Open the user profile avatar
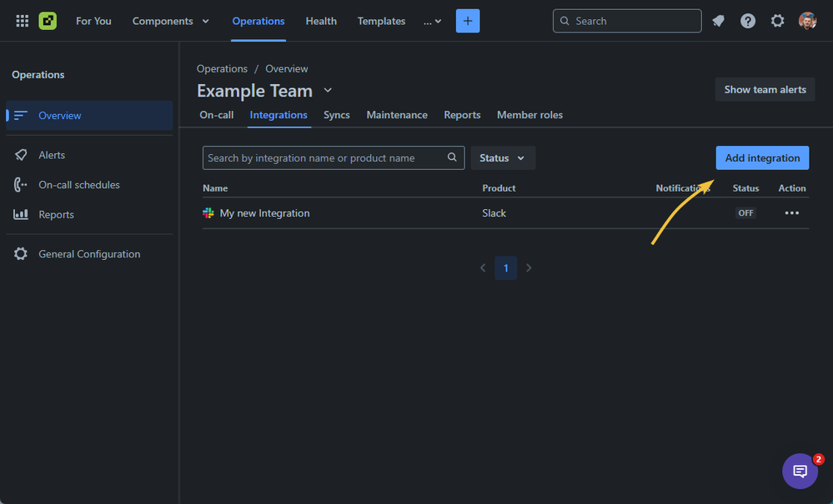Screen dimensions: 833x504 tap(807, 21)
